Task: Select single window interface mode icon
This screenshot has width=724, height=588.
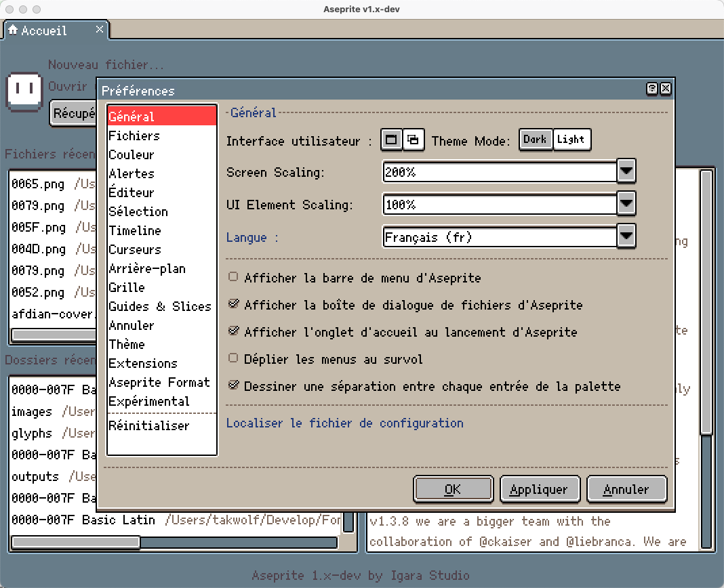Action: pos(391,140)
